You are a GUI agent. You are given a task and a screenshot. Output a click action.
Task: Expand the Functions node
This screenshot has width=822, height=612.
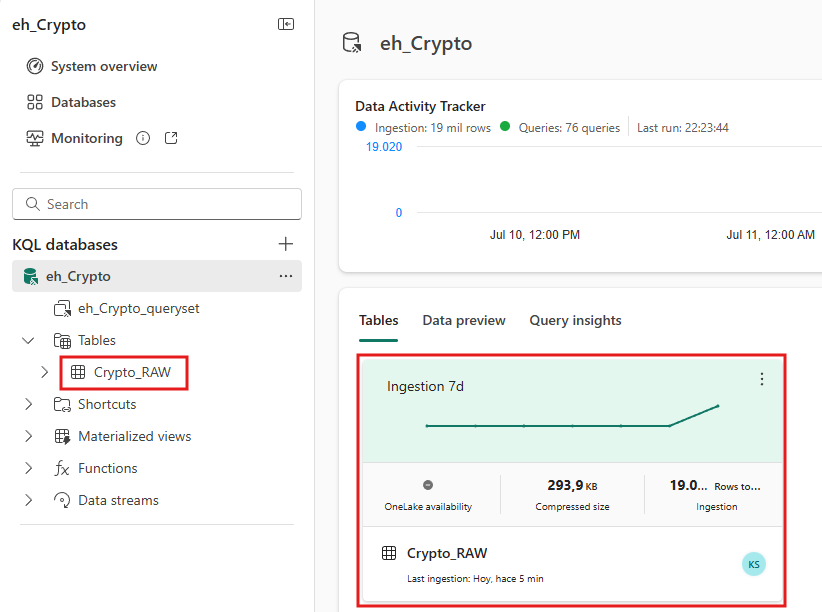(29, 468)
